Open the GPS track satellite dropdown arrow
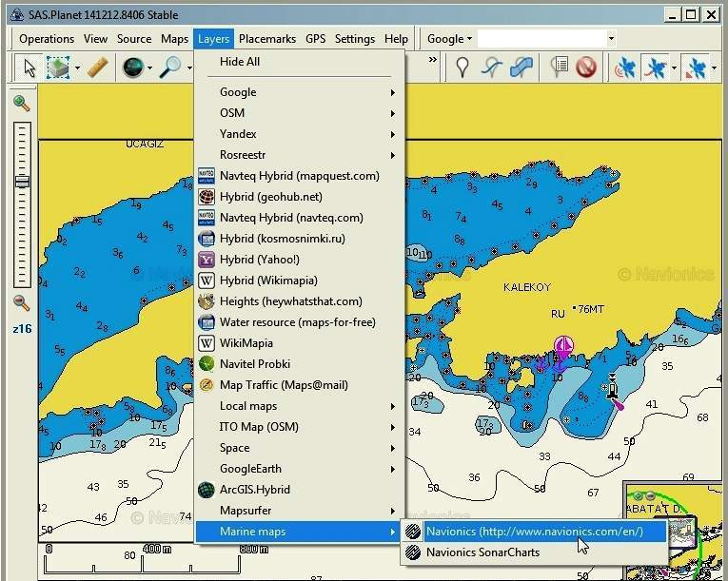728x581 pixels. [674, 68]
